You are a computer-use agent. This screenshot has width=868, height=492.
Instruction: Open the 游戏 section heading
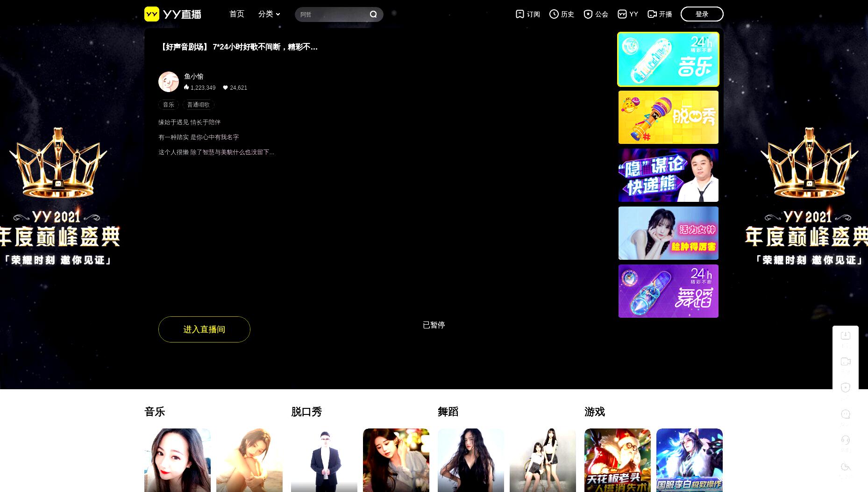(x=595, y=412)
